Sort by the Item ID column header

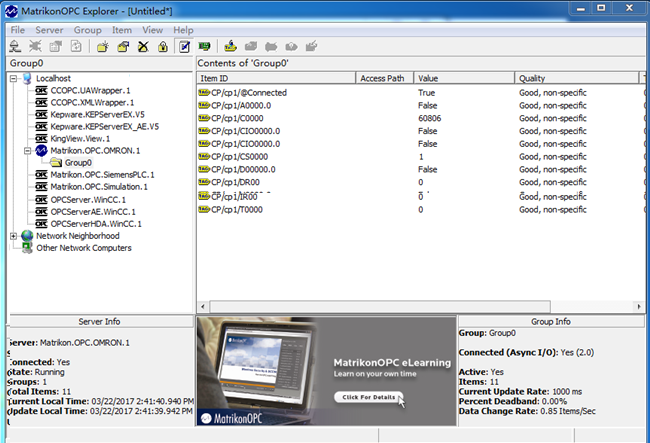pos(276,78)
